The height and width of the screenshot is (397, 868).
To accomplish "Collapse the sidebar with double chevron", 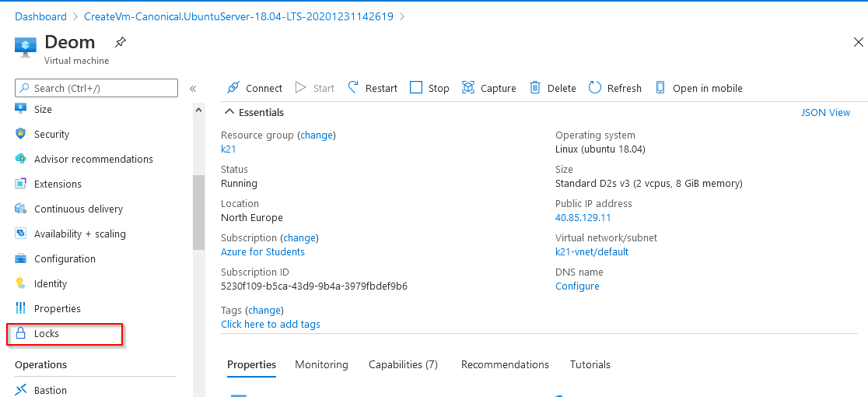I will [x=193, y=89].
